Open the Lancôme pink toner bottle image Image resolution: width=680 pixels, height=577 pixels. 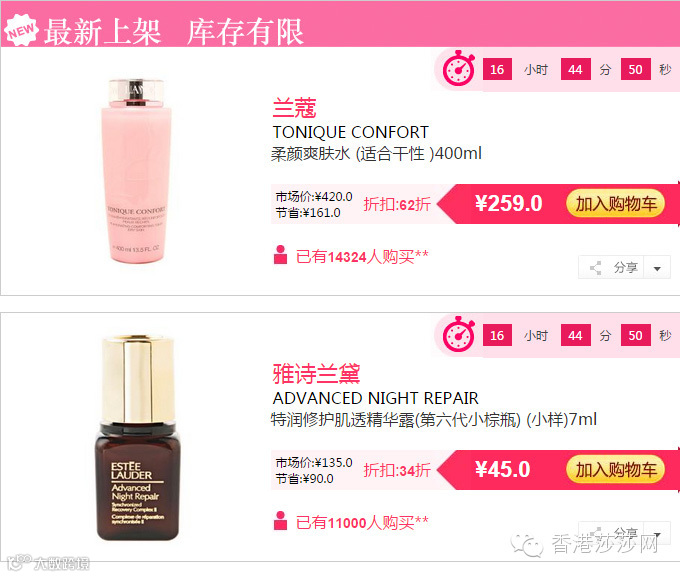pos(136,171)
